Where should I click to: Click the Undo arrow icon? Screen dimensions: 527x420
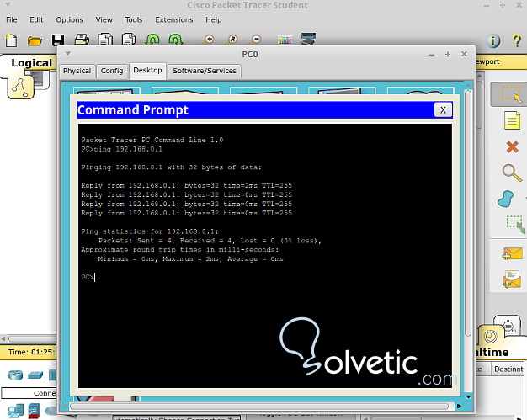pos(152,40)
